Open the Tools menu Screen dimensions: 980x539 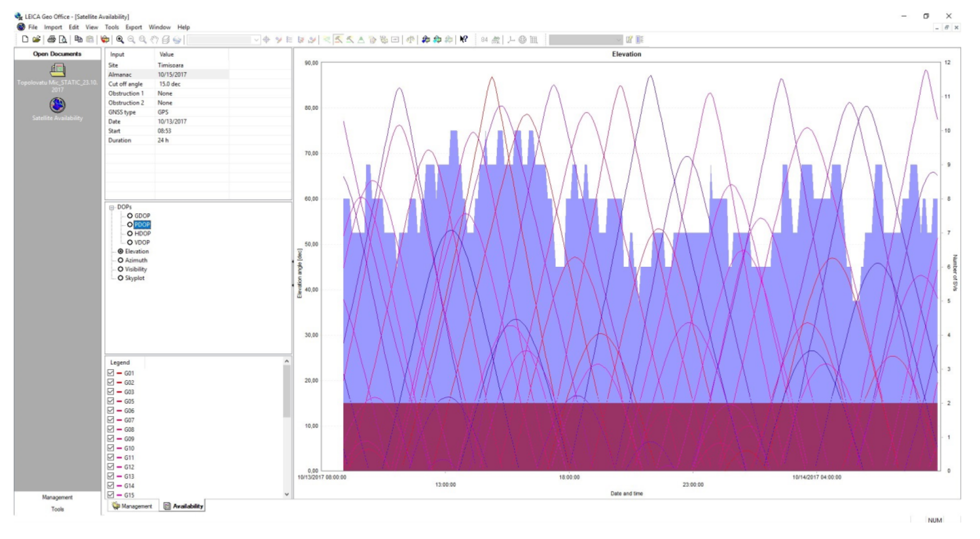click(112, 27)
